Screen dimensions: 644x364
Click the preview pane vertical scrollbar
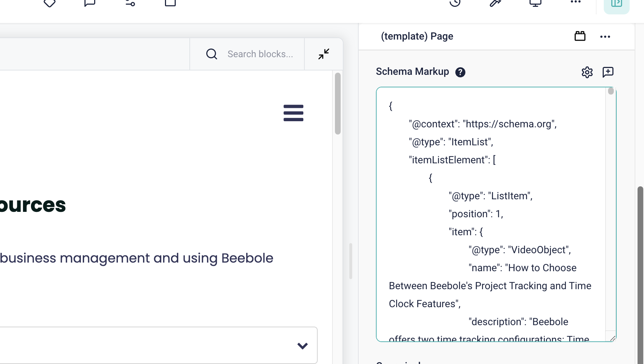pyautogui.click(x=338, y=104)
